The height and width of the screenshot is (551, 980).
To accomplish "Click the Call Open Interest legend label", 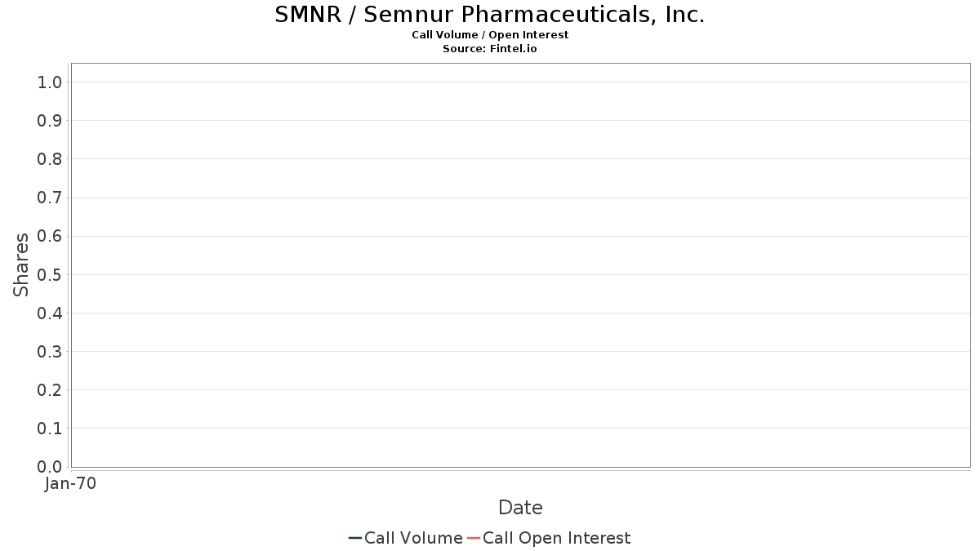I will click(556, 538).
